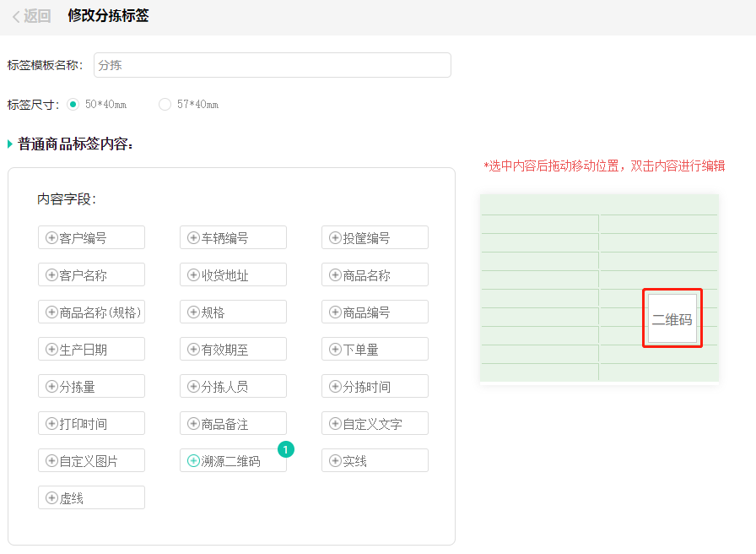This screenshot has height=554, width=756.
Task: Open the 自定义图片 field option
Action: (x=91, y=460)
